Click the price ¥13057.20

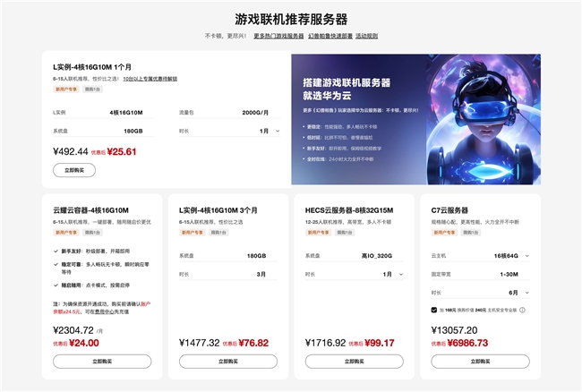[x=454, y=330]
